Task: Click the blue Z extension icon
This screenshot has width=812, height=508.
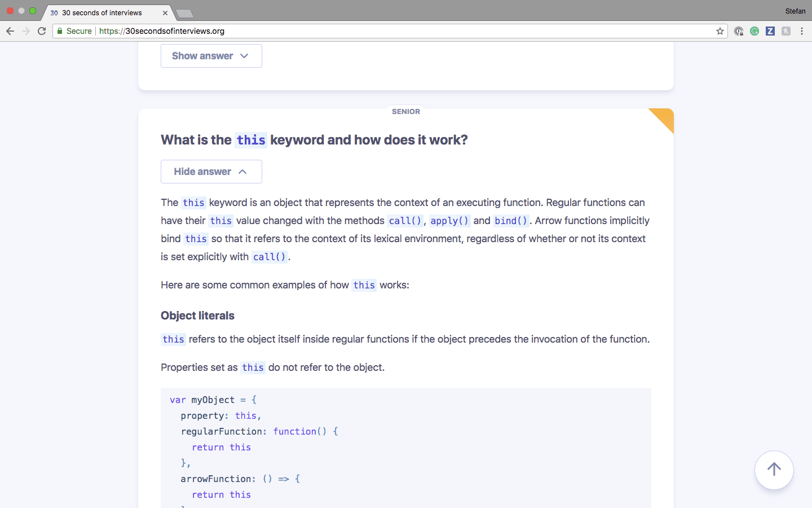Action: [770, 31]
